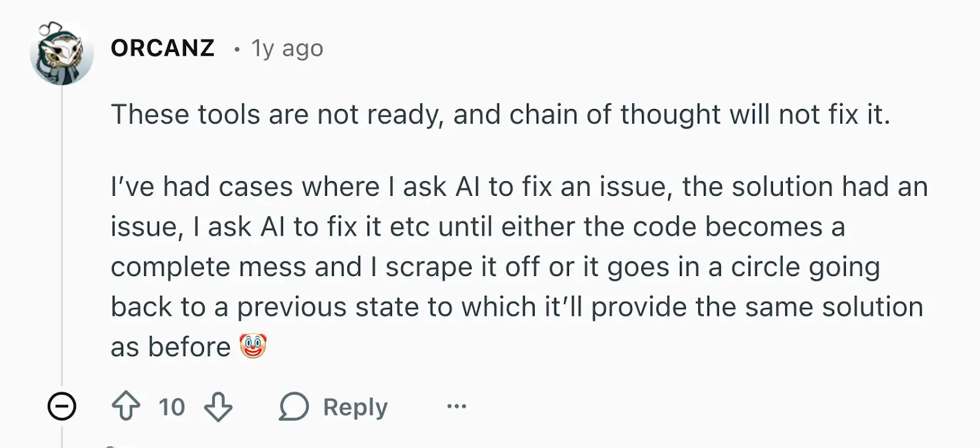980x448 pixels.
Task: Collapse replies by clicking the vertical thread line
Action: click(x=63, y=245)
